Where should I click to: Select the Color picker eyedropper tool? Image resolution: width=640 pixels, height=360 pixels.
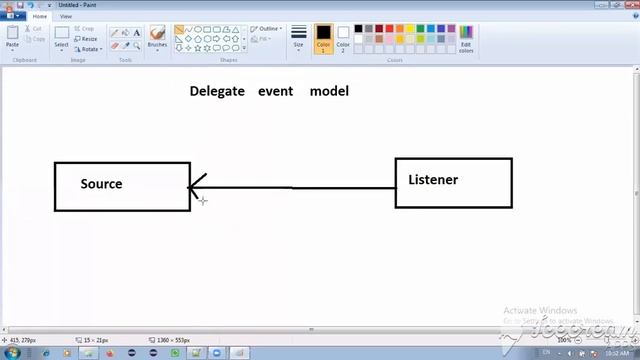pos(126,46)
